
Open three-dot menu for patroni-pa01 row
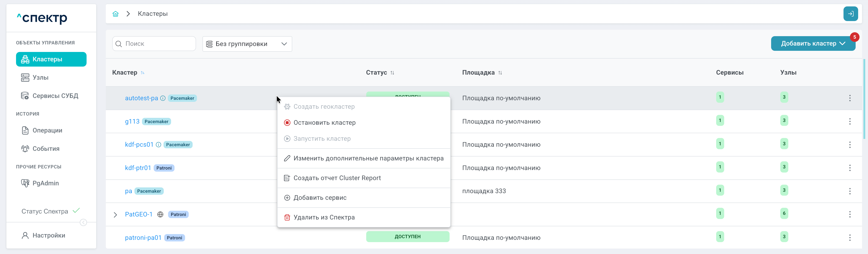(x=849, y=238)
